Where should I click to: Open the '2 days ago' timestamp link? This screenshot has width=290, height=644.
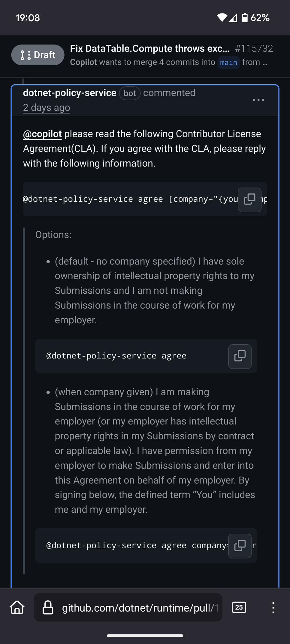[x=47, y=107]
